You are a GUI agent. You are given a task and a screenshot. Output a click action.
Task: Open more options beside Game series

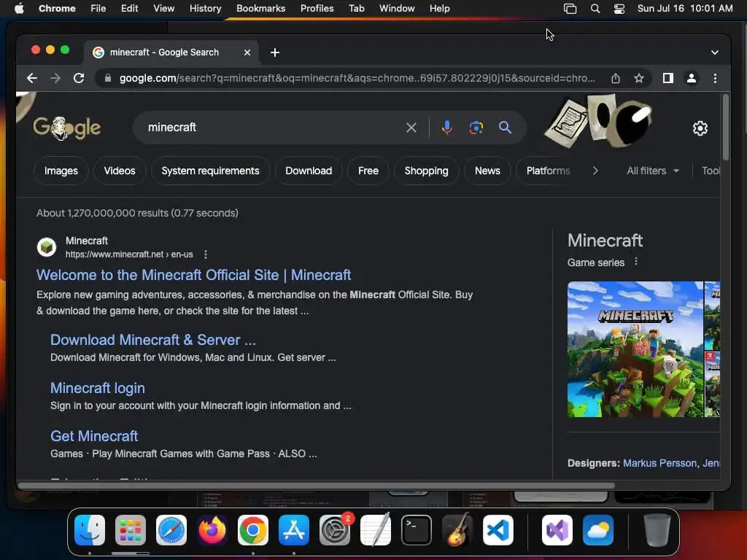[636, 262]
